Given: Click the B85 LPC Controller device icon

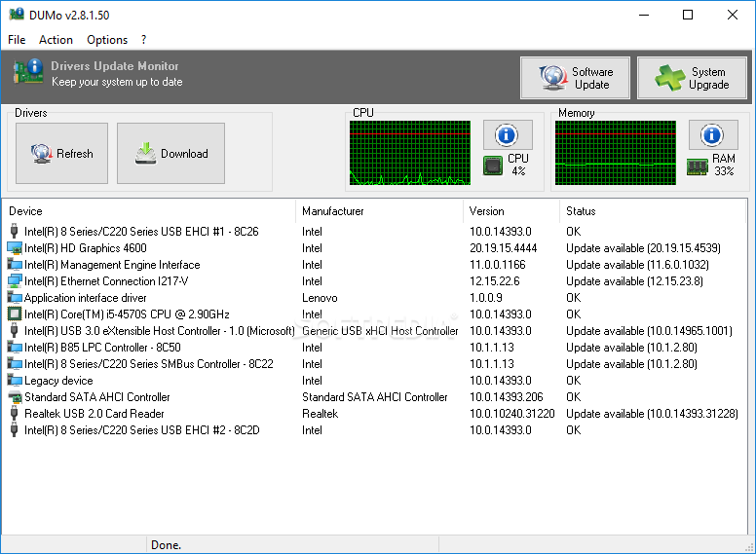Looking at the screenshot, I should click(15, 348).
